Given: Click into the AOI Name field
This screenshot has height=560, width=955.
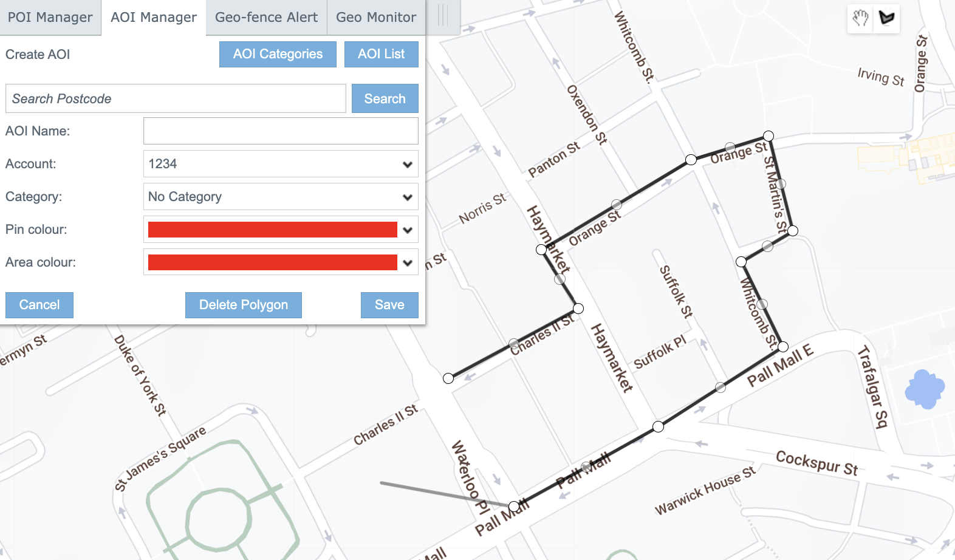Looking at the screenshot, I should [x=281, y=131].
